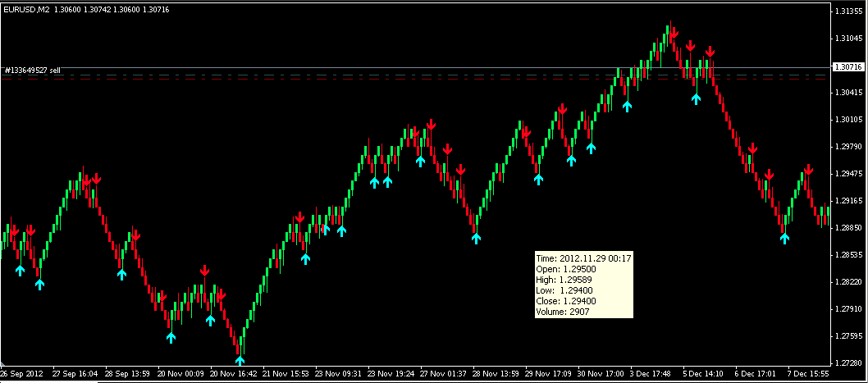Viewport: 868px width, 383px height.
Task: Click the tooltip line Open: 1.29500
Action: (x=566, y=269)
